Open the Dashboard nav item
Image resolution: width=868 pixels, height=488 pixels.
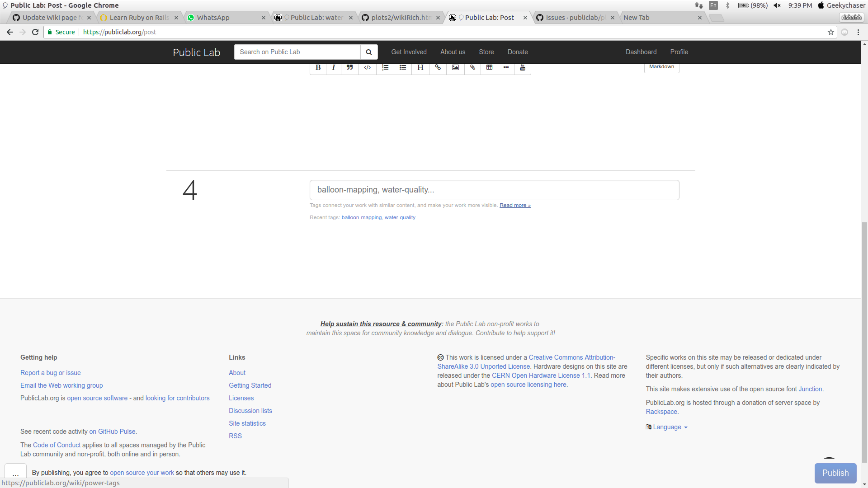(x=641, y=52)
